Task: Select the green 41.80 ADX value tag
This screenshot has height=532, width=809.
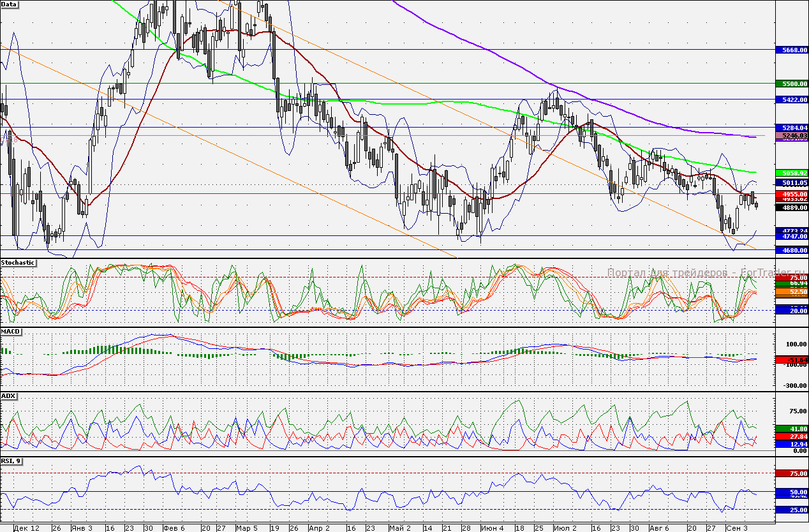Action: pos(791,428)
